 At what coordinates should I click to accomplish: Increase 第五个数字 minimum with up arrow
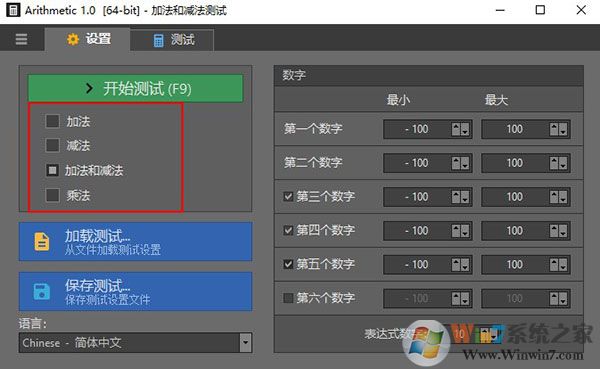click(x=456, y=264)
